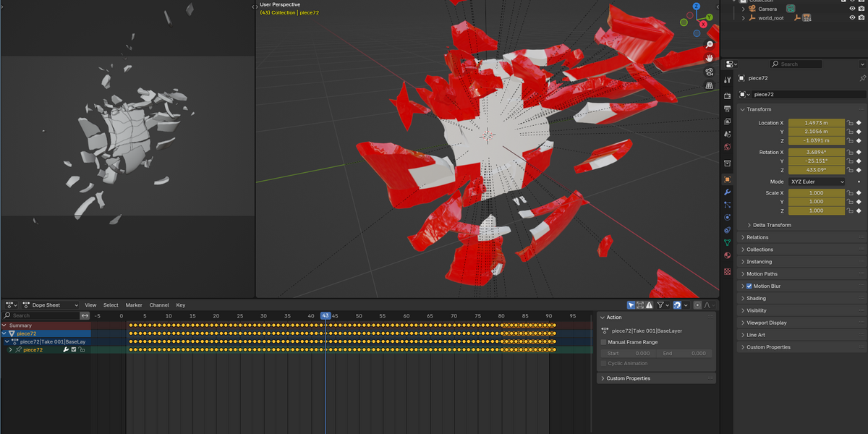Screen dimensions: 868x434
Task: Enable the Manual Frame Range checkbox
Action: (x=604, y=342)
